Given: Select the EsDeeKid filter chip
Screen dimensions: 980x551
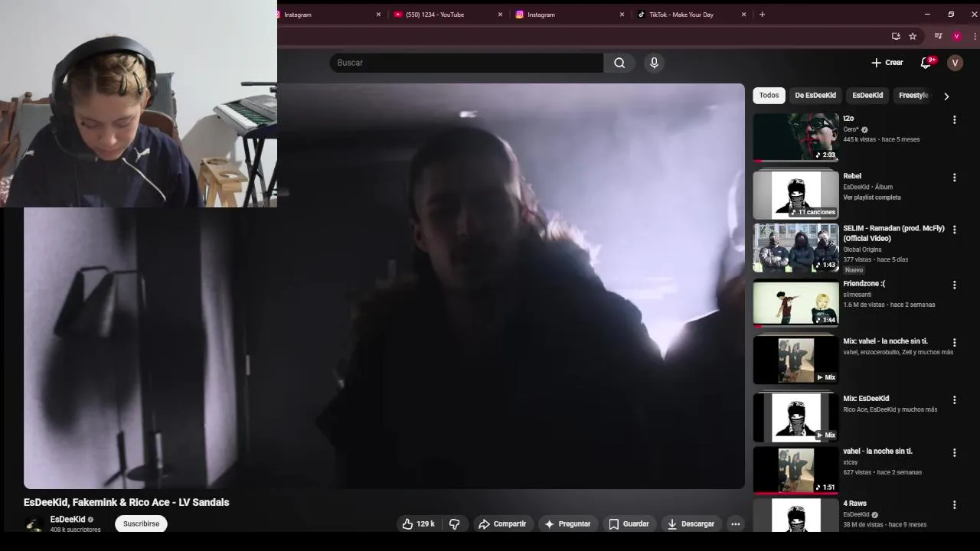Looking at the screenshot, I should (867, 95).
